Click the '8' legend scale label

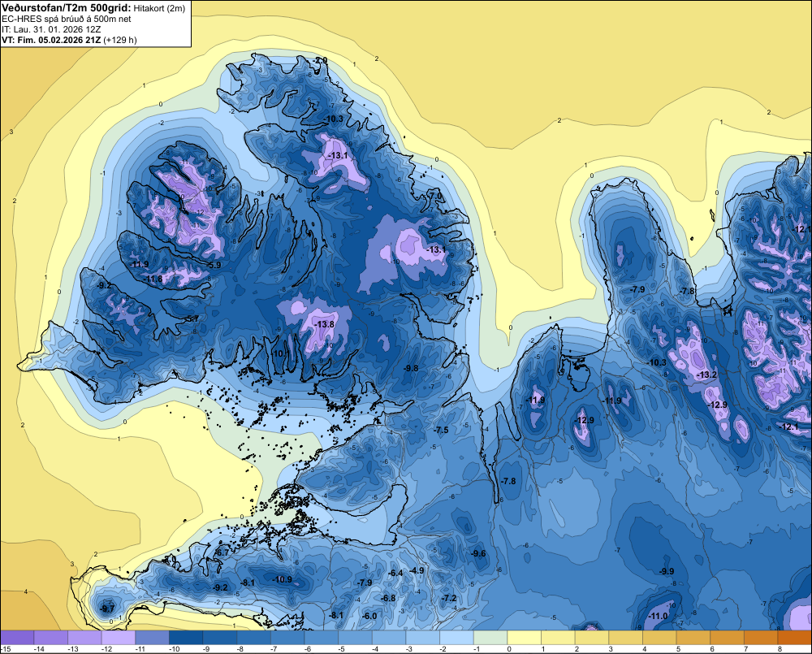point(780,649)
